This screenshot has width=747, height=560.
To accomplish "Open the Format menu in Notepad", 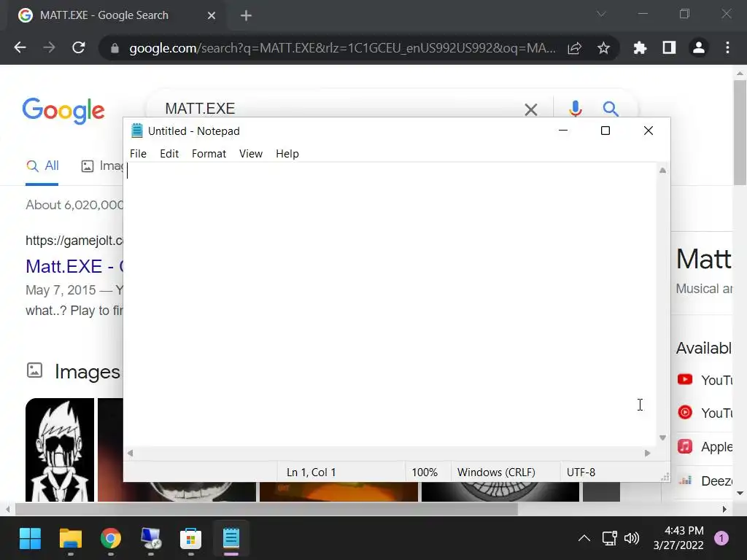I will 209,154.
